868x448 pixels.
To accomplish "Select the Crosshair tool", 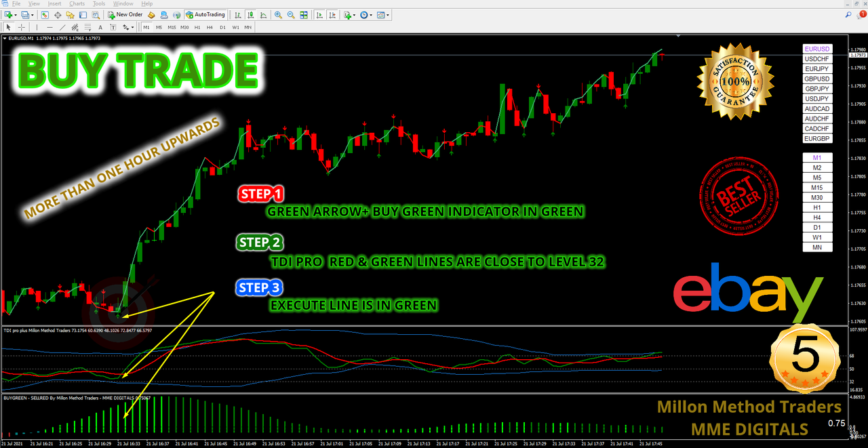I will click(21, 27).
